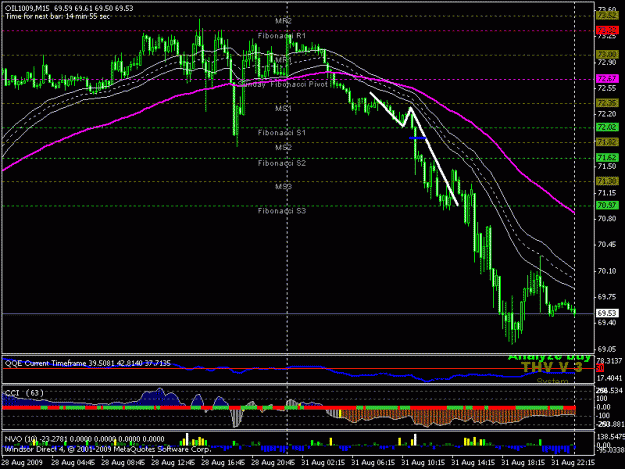Select the MS2 level label

click(283, 147)
